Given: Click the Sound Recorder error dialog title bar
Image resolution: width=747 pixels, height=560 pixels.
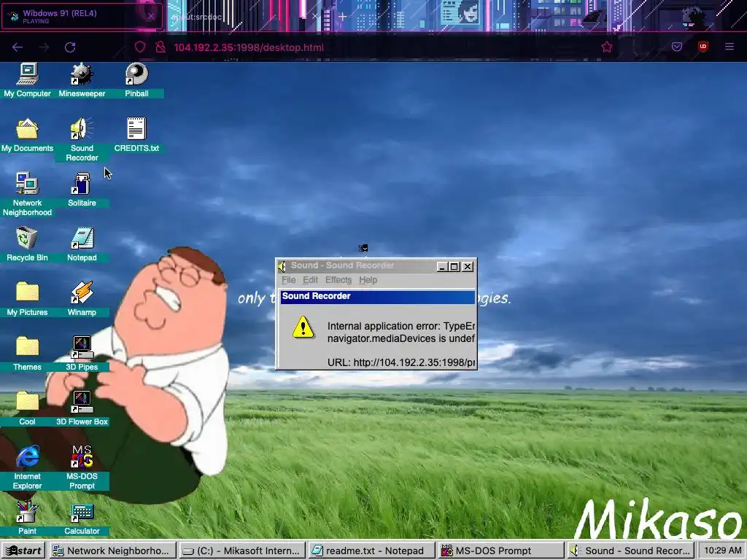Looking at the screenshot, I should 377,296.
